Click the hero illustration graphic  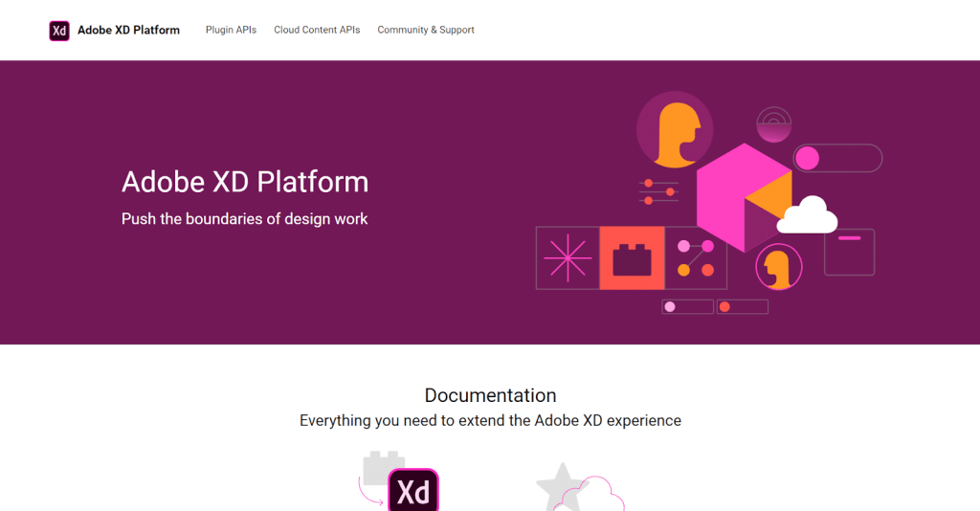pyautogui.click(x=709, y=203)
